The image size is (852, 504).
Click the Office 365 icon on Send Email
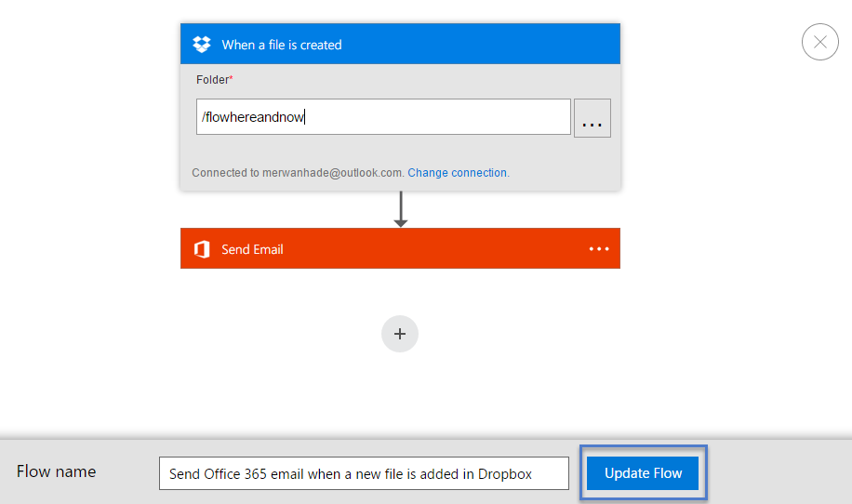click(202, 249)
